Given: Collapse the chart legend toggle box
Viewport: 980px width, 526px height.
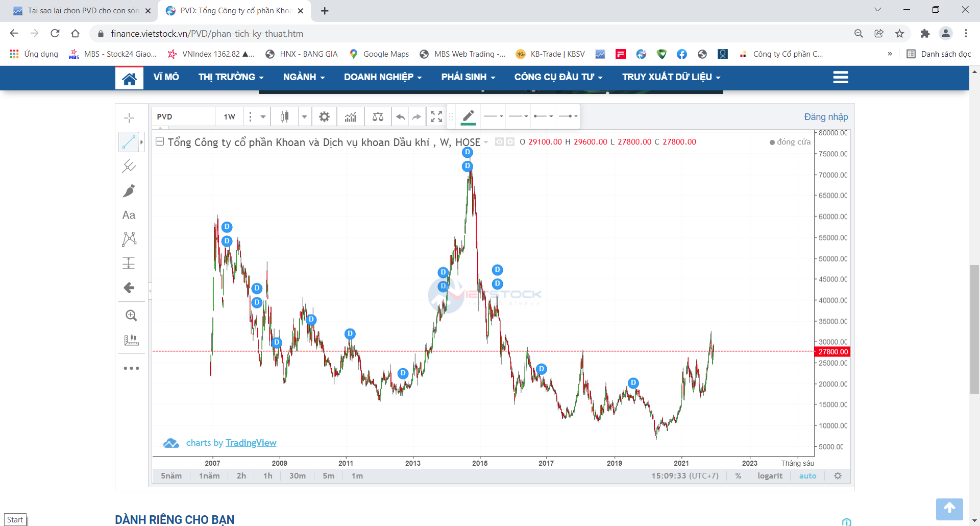Looking at the screenshot, I should [x=160, y=141].
